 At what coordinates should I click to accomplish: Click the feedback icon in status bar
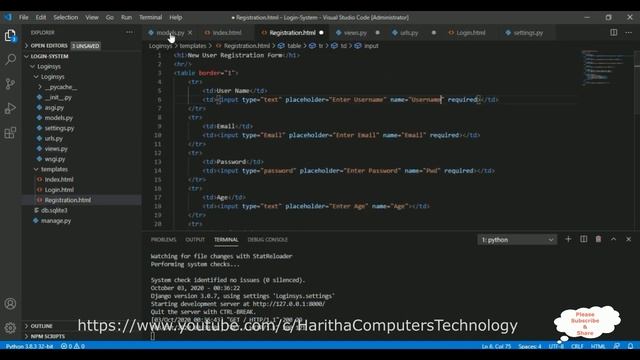point(617,346)
